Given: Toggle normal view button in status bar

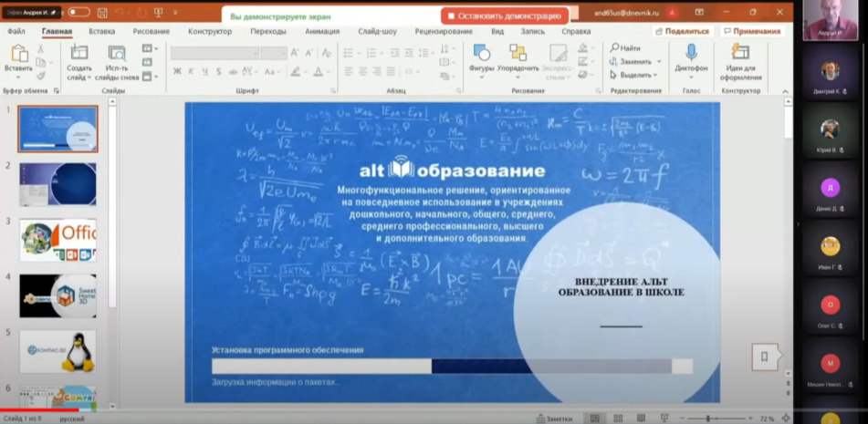Looking at the screenshot, I should (x=595, y=419).
